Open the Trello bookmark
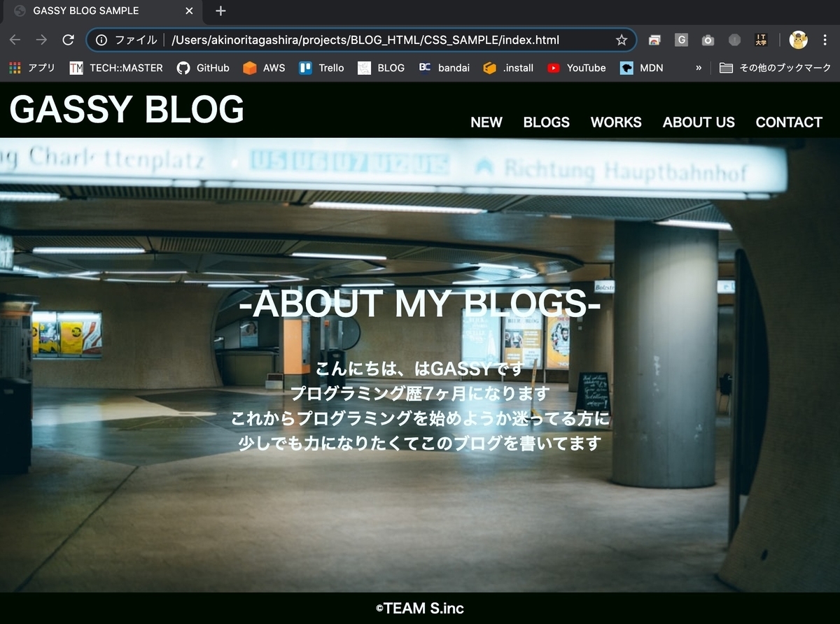Screen dimensions: 840x624 point(321,68)
